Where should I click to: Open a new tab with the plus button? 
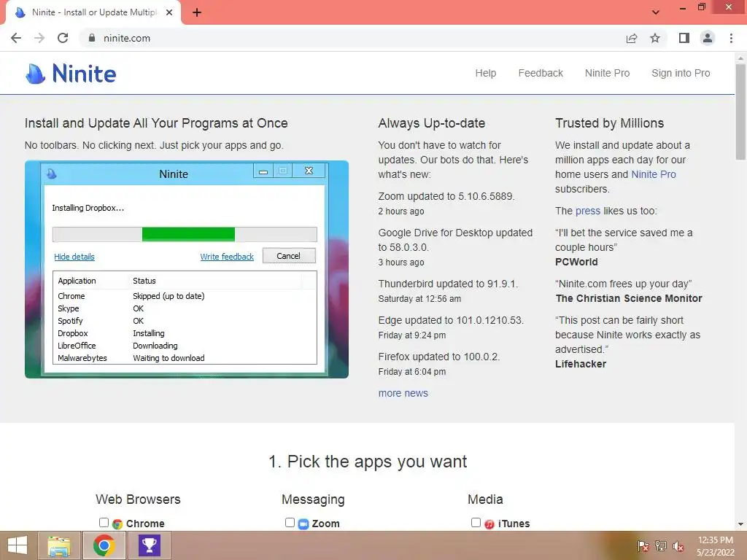tap(197, 12)
